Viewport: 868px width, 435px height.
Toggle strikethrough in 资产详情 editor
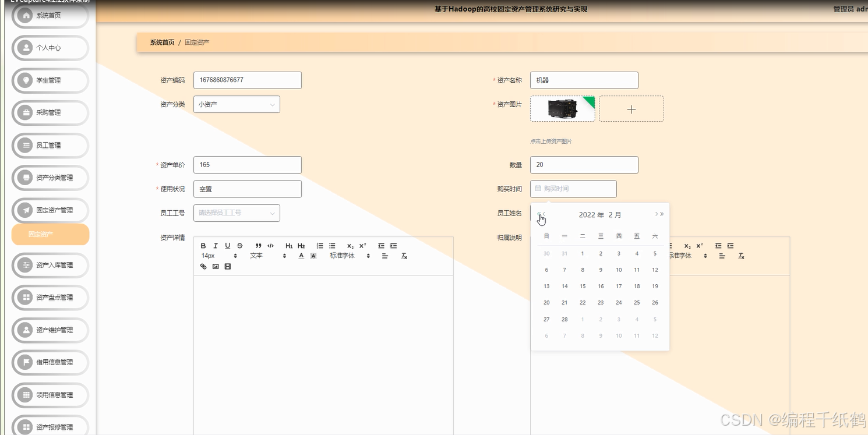pos(239,246)
